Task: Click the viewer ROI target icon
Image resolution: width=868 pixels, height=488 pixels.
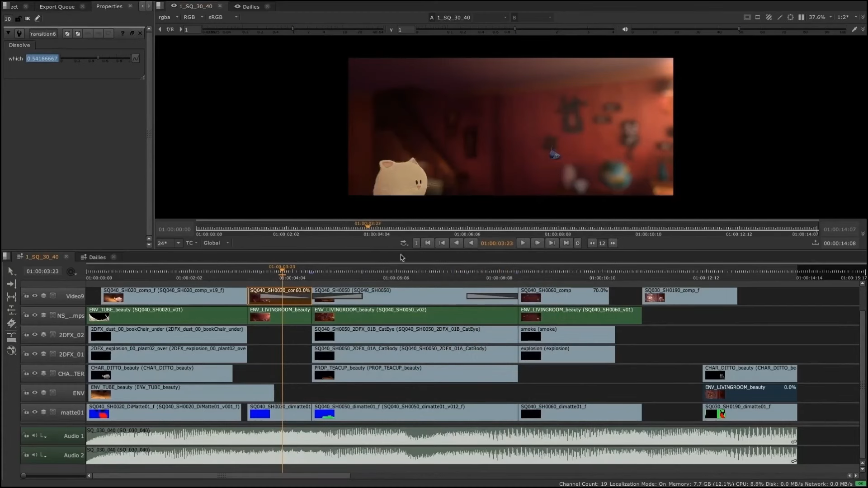Action: (790, 17)
